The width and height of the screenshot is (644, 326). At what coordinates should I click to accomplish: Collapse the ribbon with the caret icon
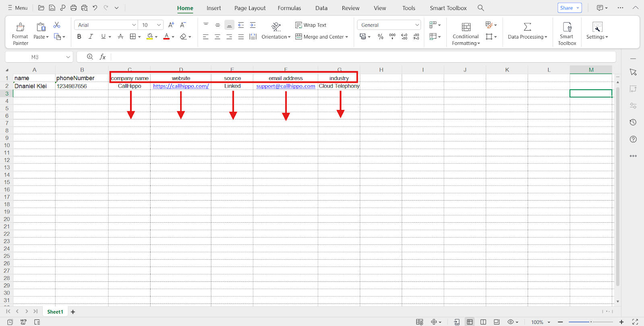point(635,8)
